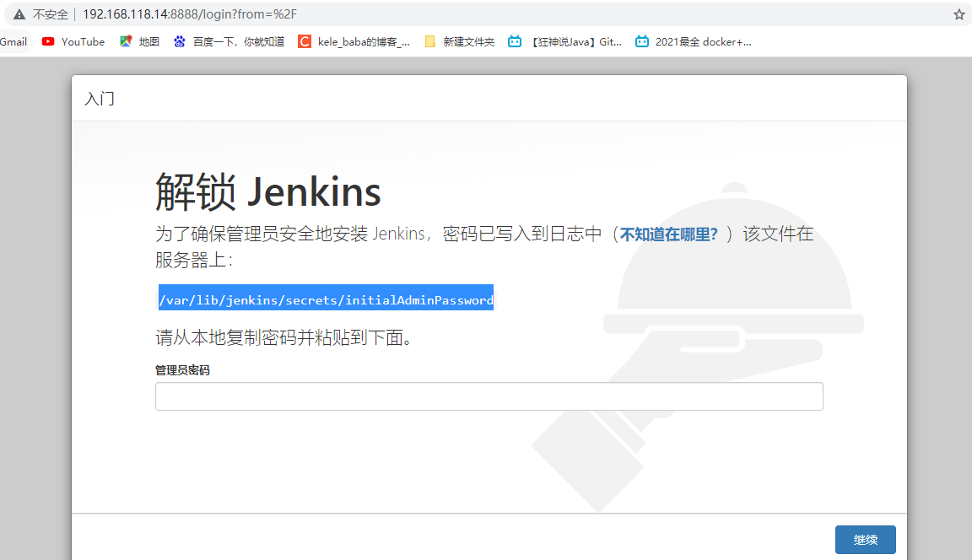Open the 地图 maps bookmark
Screen dimensions: 972x560
point(139,41)
